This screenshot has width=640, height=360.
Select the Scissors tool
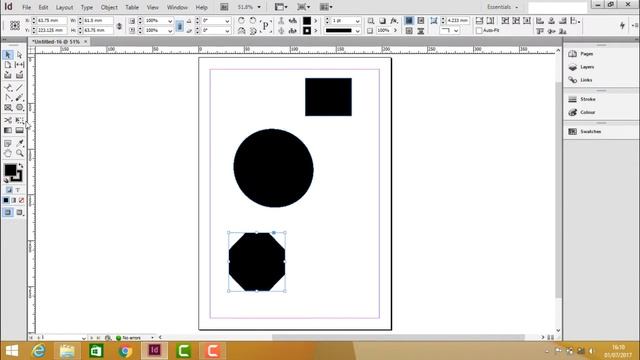click(x=8, y=120)
